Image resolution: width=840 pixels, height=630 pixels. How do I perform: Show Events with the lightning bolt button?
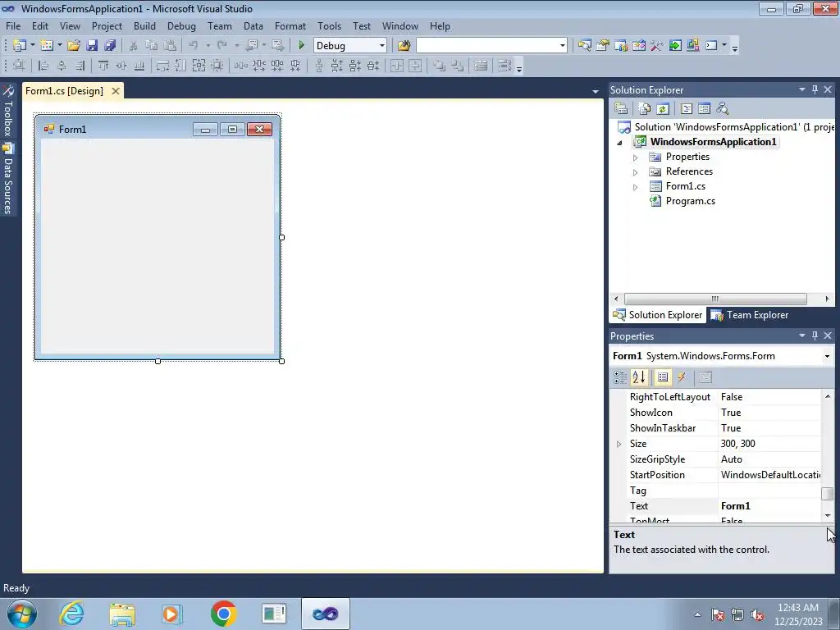682,377
